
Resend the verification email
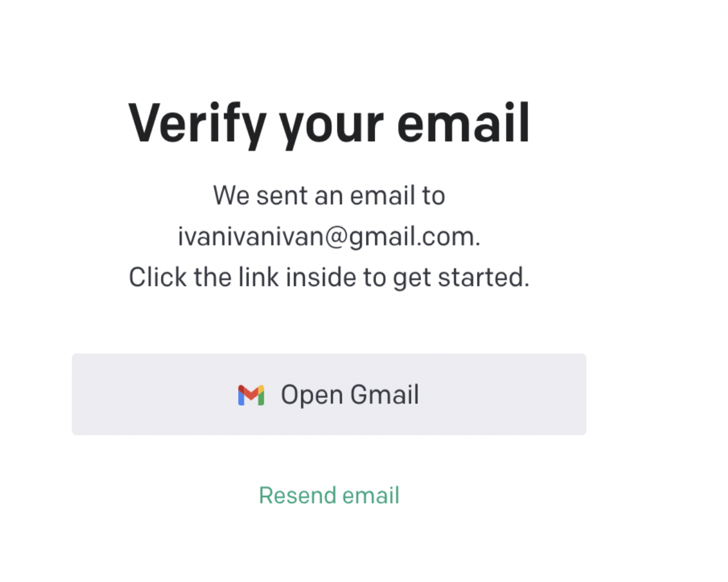click(x=329, y=495)
